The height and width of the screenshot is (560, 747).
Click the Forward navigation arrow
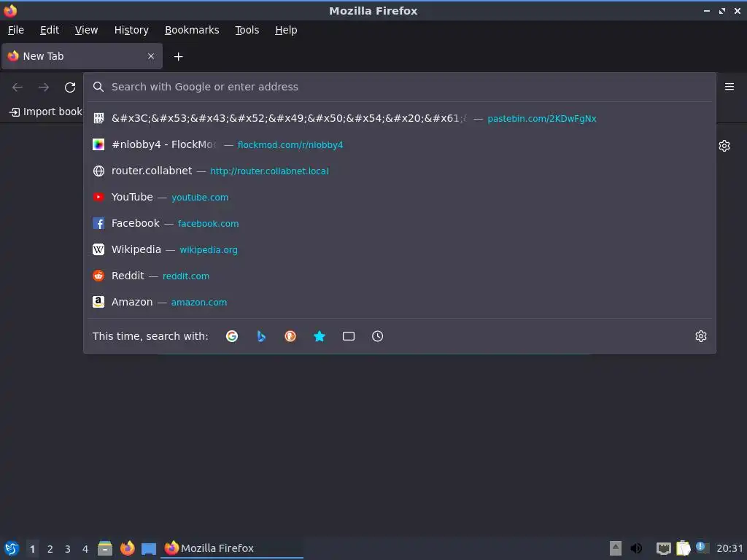point(44,87)
